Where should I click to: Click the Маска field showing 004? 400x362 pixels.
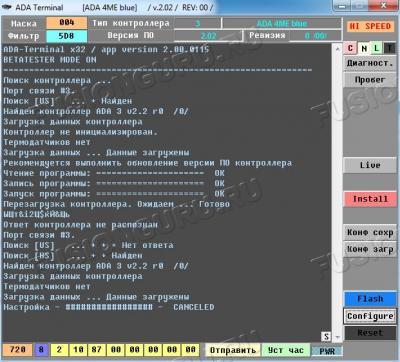click(x=67, y=23)
